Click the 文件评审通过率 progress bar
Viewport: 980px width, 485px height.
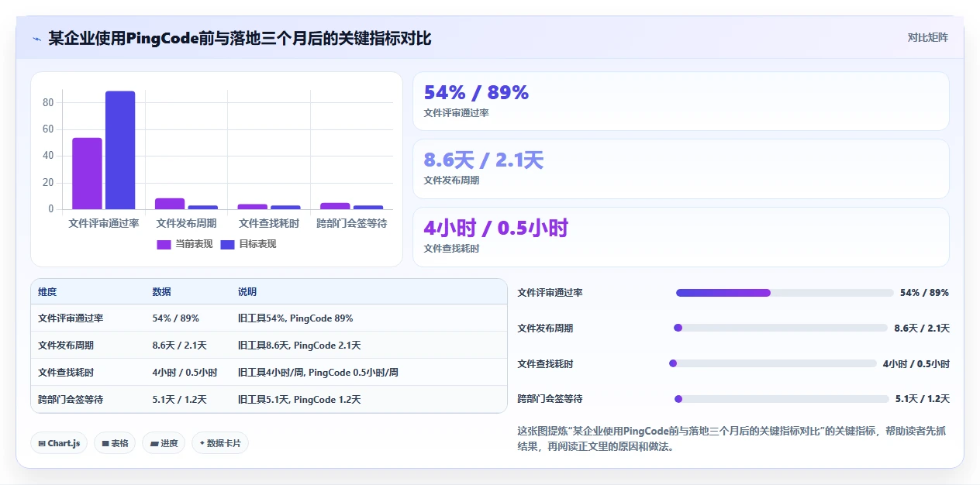click(785, 293)
